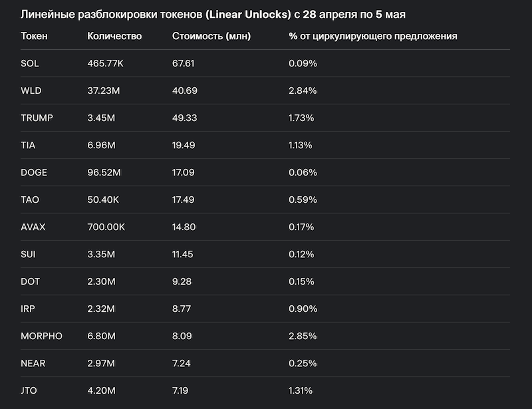Viewport: 532px width, 409px height.
Task: Select the SOL token row
Action: [265, 63]
